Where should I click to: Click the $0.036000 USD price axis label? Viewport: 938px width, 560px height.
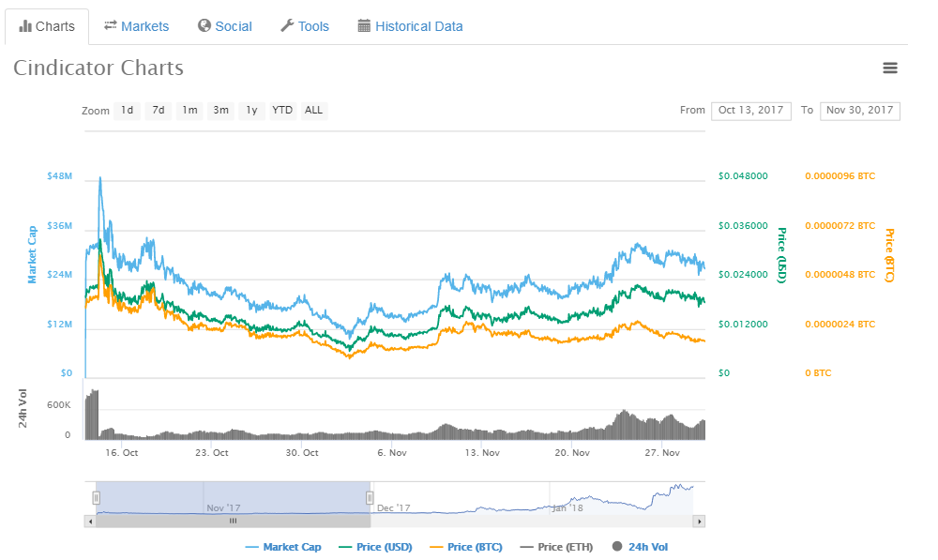click(x=743, y=225)
